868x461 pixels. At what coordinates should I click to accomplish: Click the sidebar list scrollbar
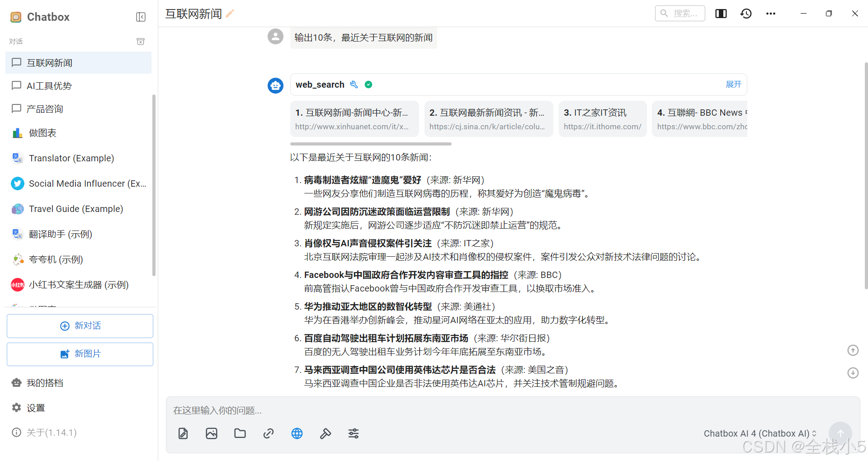(154, 185)
